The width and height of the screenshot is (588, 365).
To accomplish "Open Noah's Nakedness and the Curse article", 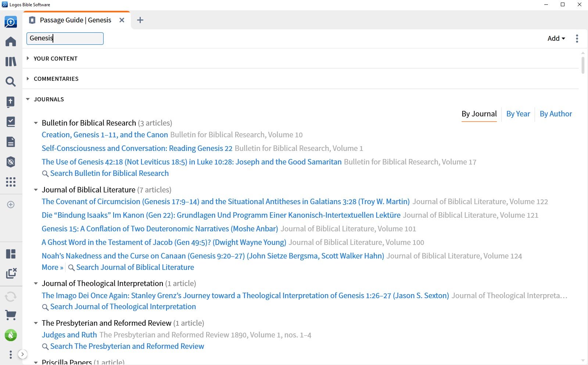I will [213, 256].
